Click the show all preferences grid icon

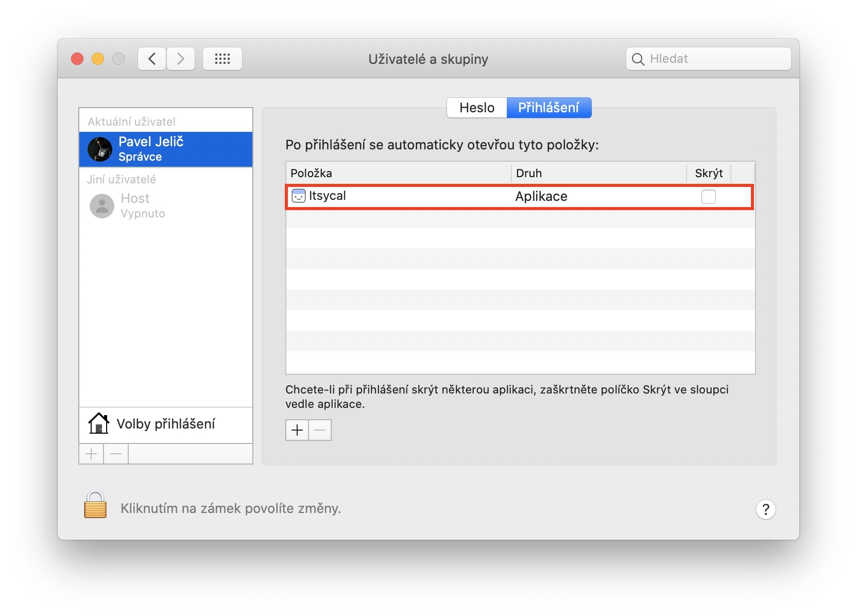point(222,59)
